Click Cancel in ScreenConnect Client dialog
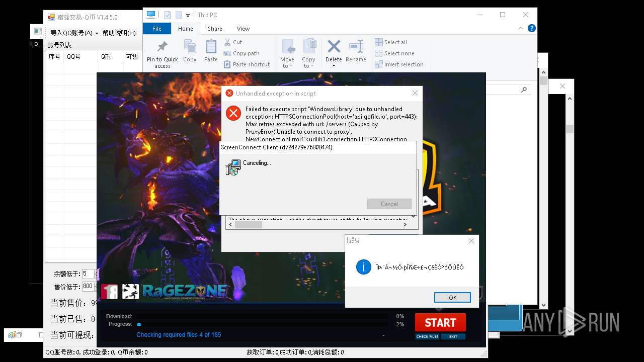Viewport: 644px width, 362px height. coord(389,204)
